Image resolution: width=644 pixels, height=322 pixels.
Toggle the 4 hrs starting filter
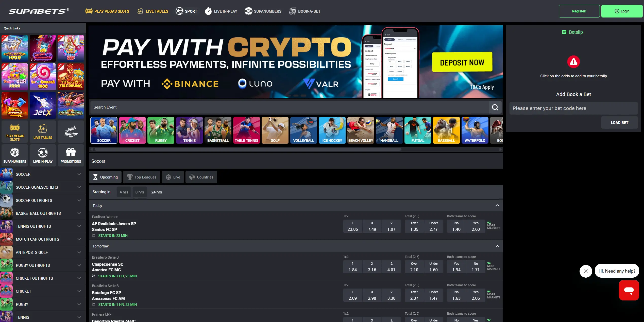[x=124, y=192]
